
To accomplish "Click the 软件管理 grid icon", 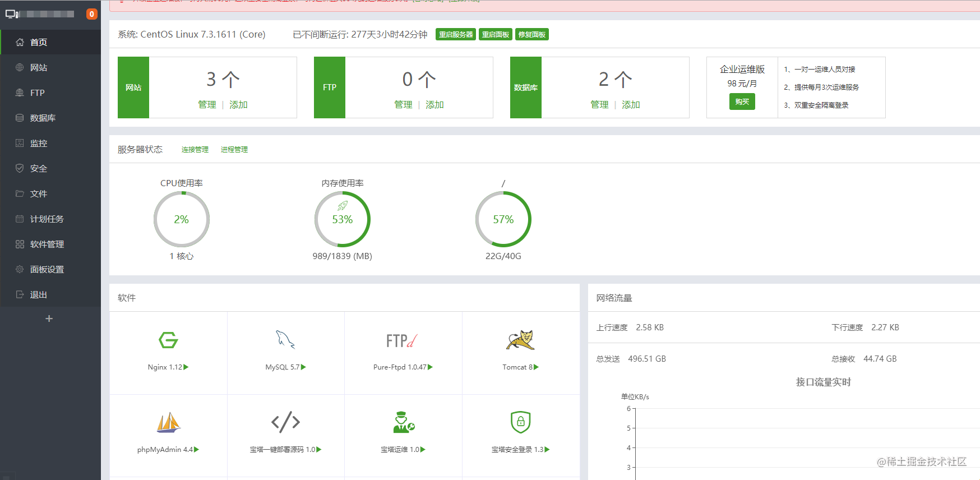I will [20, 244].
